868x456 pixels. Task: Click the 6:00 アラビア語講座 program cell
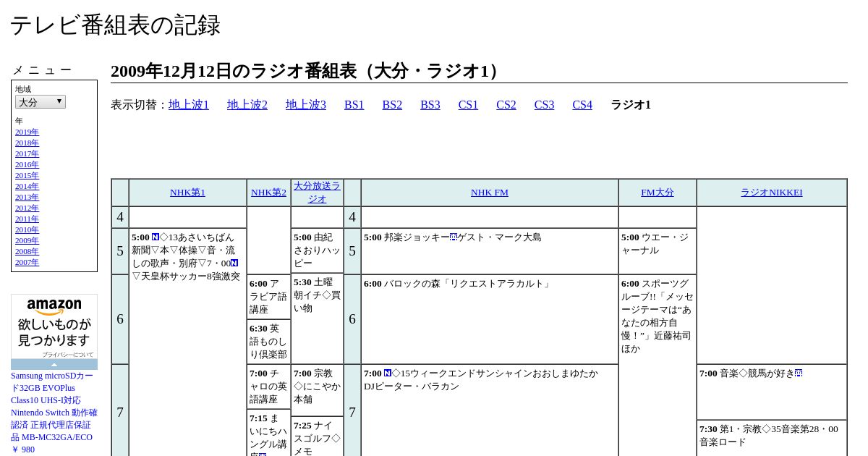coord(268,297)
